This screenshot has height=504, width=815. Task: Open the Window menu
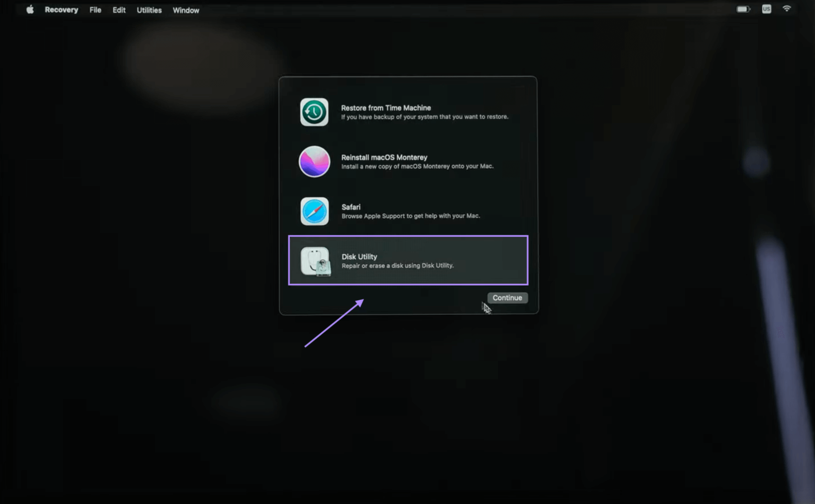tap(186, 10)
